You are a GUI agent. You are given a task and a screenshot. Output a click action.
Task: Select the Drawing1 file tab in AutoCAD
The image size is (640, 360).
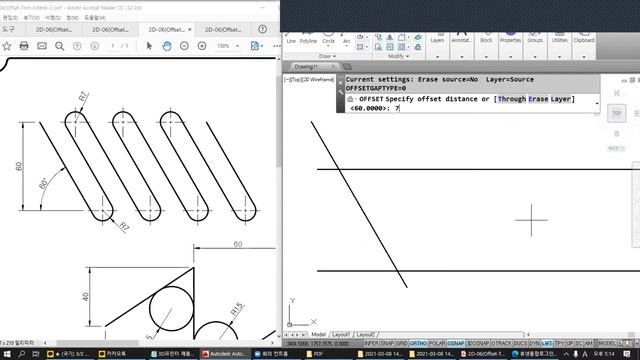tap(306, 67)
